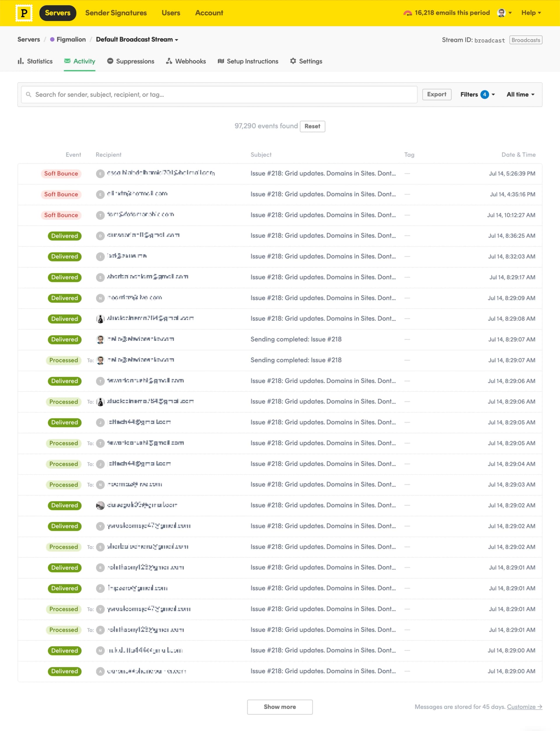Open the Users page
This screenshot has width=560, height=731.
click(x=171, y=13)
